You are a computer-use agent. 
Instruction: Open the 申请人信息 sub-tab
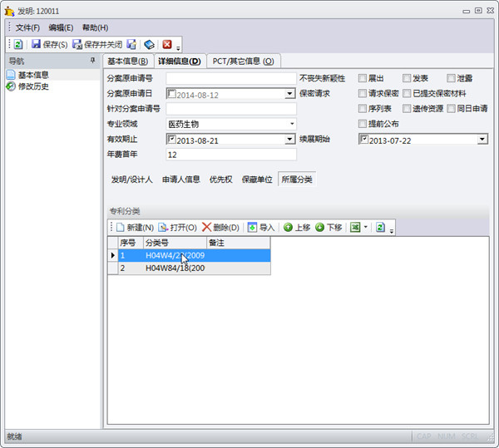(181, 180)
